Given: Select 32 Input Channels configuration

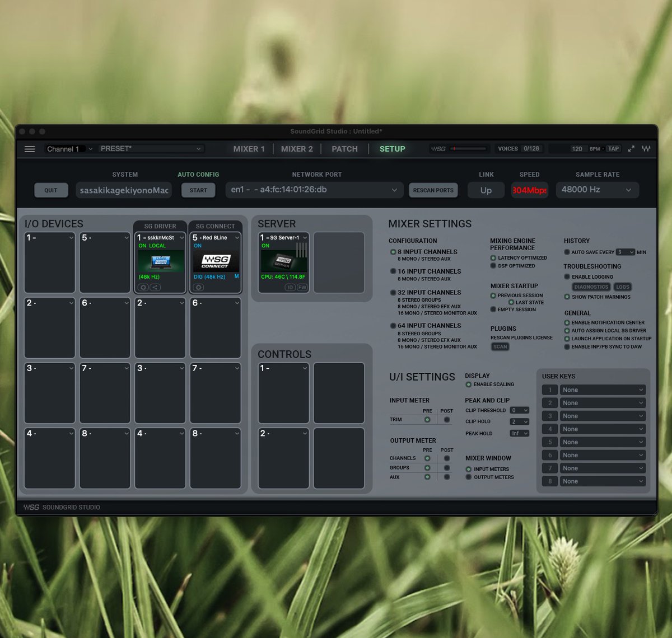Looking at the screenshot, I should 393,292.
